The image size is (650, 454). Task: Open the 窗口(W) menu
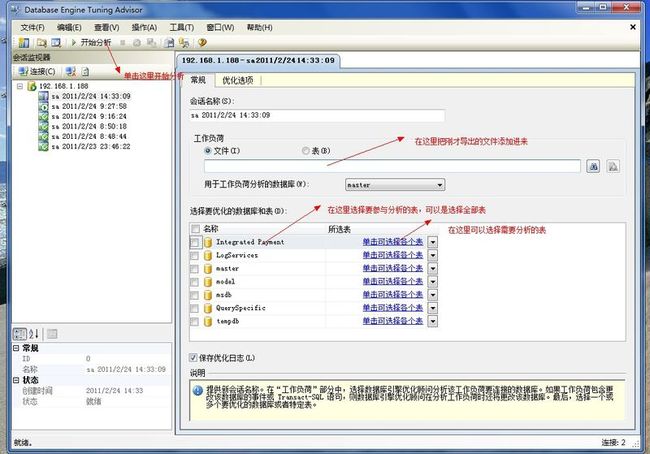click(x=220, y=28)
